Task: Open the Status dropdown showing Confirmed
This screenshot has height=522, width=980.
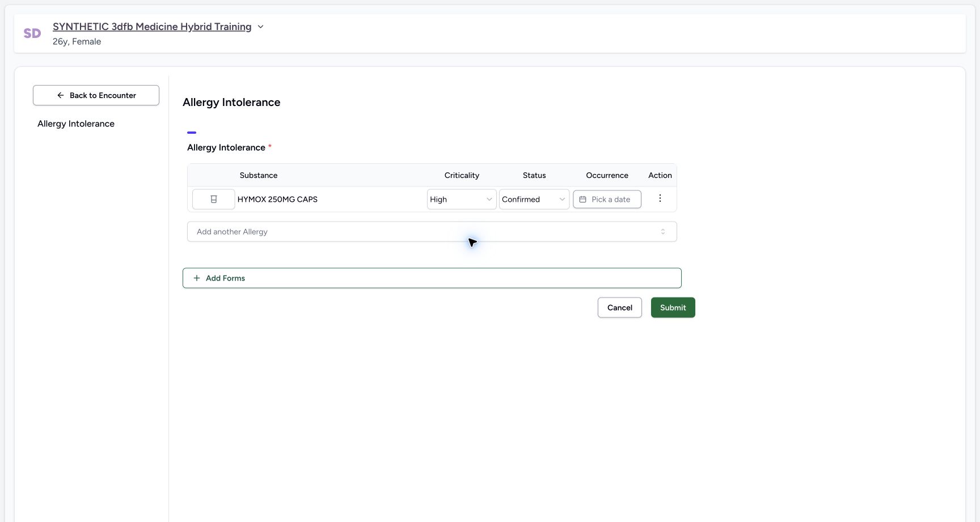Action: click(x=534, y=200)
